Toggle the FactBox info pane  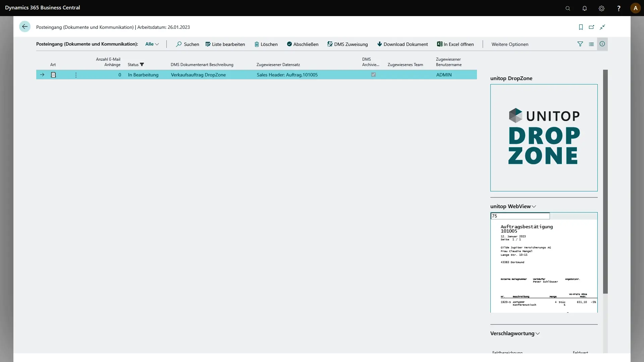pyautogui.click(x=602, y=44)
